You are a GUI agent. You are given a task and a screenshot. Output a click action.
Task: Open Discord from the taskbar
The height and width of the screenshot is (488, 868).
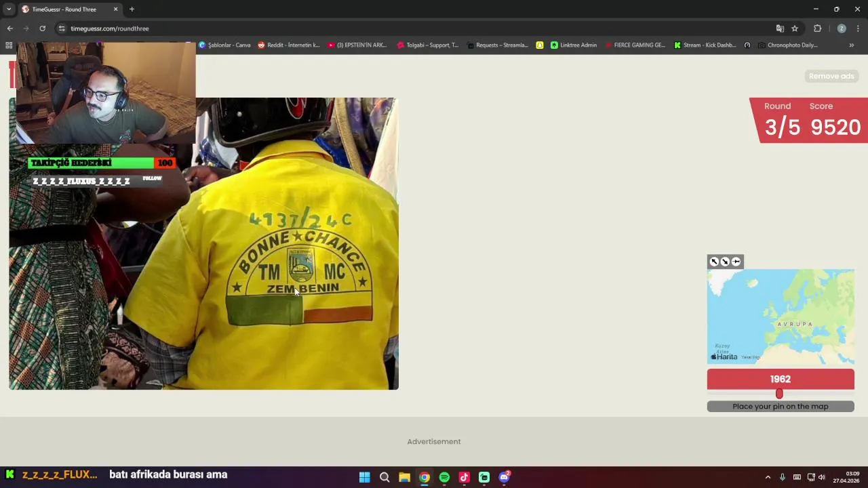pyautogui.click(x=504, y=477)
